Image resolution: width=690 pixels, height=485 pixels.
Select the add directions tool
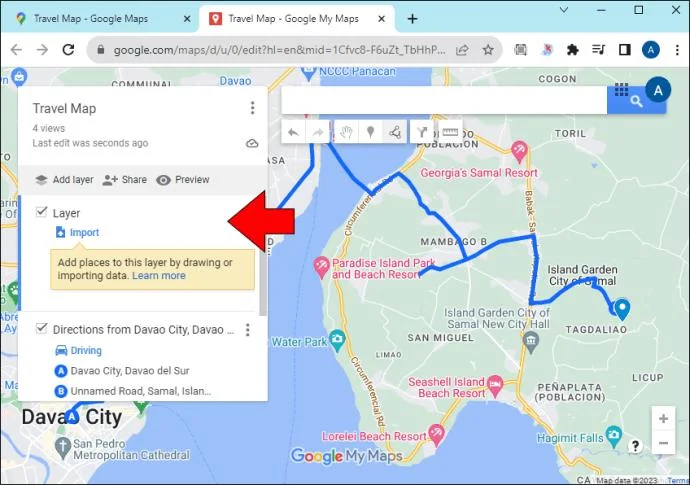point(422,132)
